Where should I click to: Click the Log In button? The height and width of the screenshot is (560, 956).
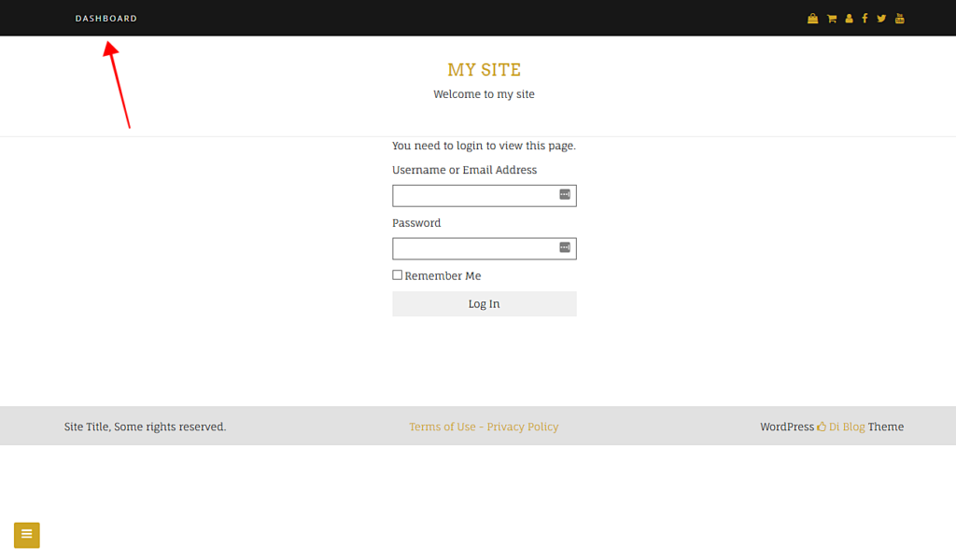click(x=484, y=303)
